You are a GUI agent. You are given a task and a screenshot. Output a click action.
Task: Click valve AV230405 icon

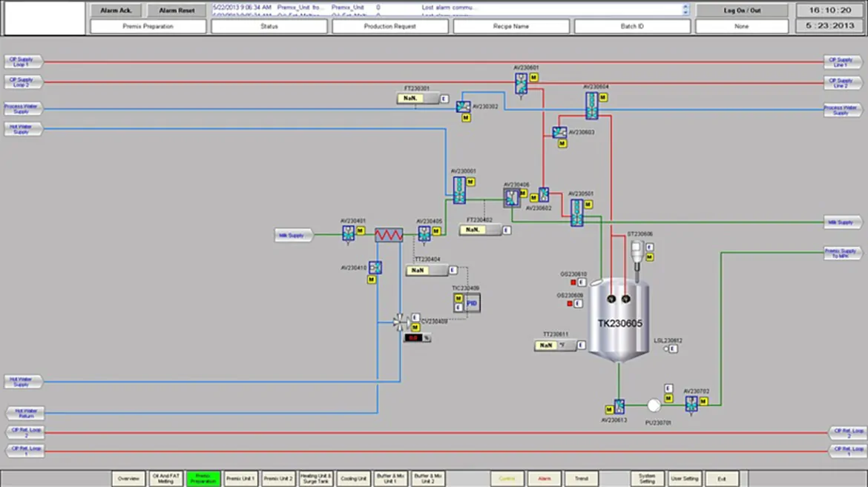coord(424,235)
